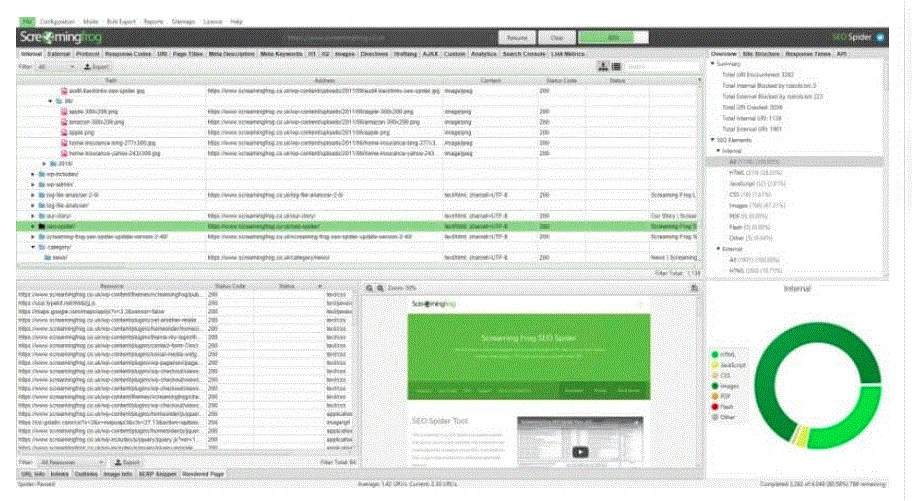
Task: Click the HTML green legend swatch
Action: pos(715,354)
